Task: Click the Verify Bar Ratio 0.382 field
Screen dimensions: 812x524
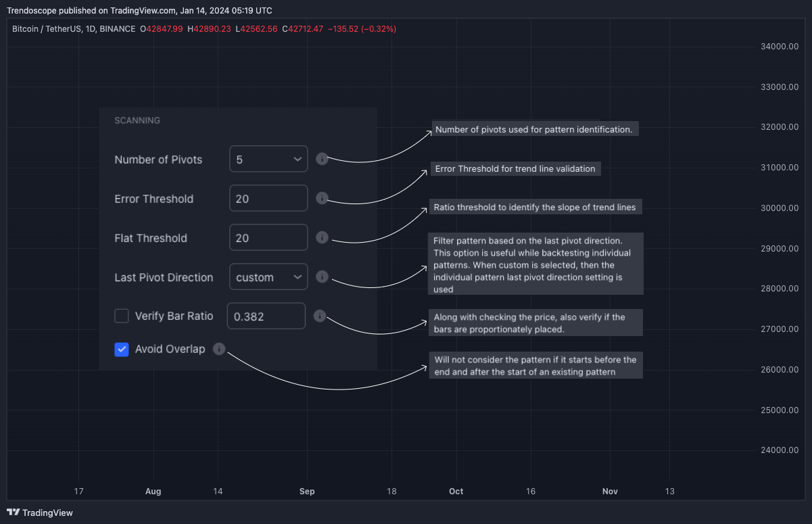Action: point(266,316)
